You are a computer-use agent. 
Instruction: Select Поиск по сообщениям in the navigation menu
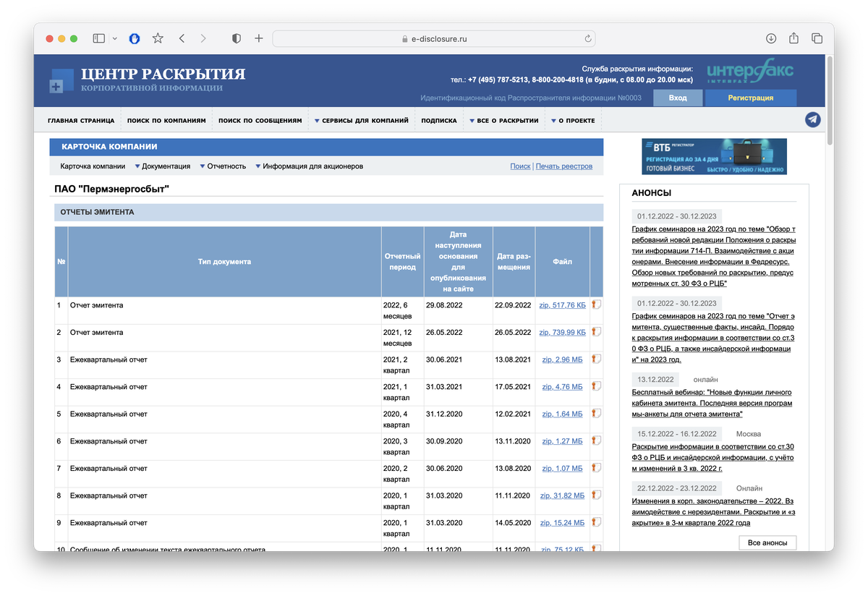click(261, 120)
